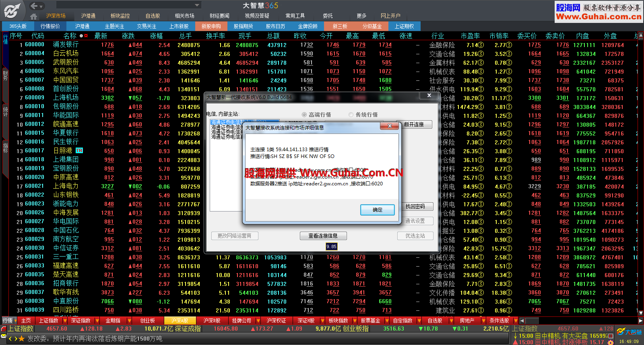Switch to the 沪深A股 bottom tab
The image size is (644, 345).
180,320
